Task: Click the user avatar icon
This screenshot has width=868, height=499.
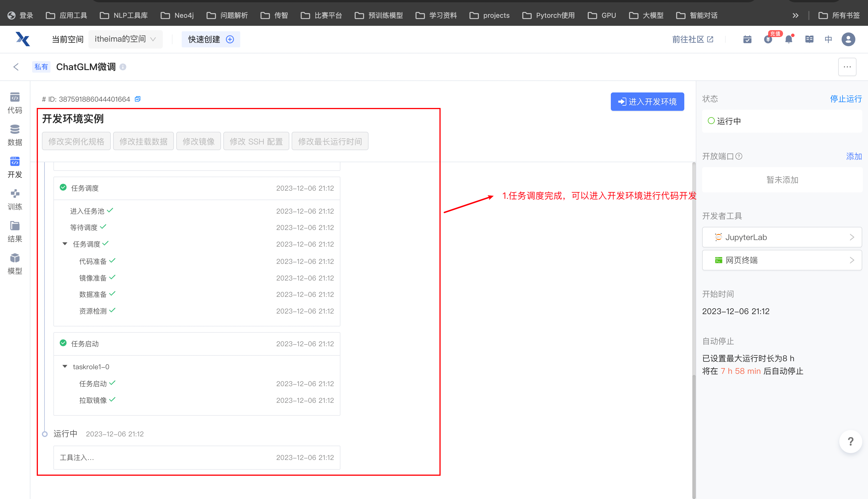Action: pos(848,39)
